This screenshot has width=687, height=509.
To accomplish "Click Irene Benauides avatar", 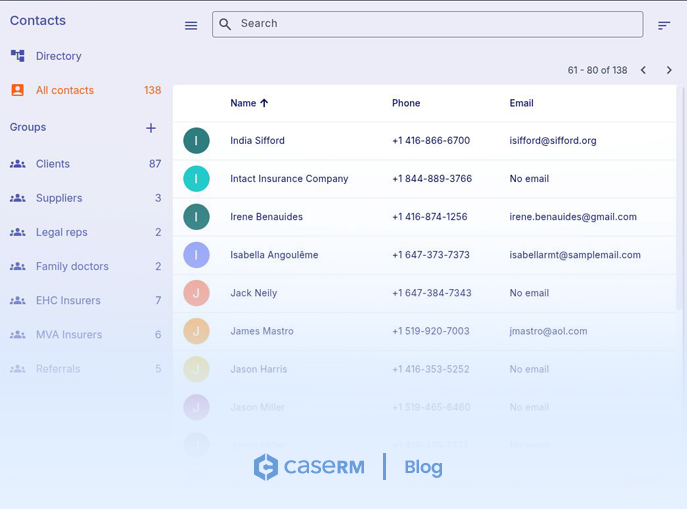I will [196, 217].
